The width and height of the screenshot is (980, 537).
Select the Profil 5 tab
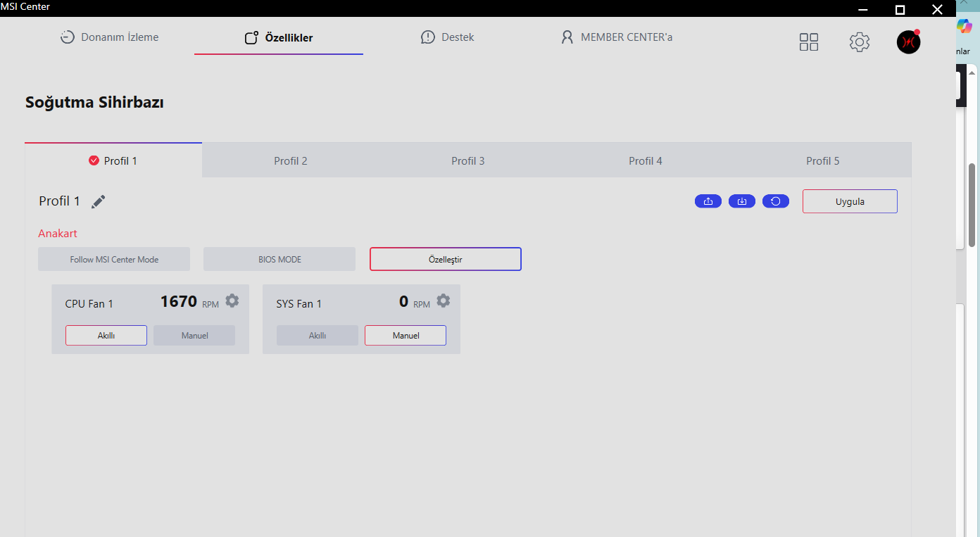(x=823, y=161)
